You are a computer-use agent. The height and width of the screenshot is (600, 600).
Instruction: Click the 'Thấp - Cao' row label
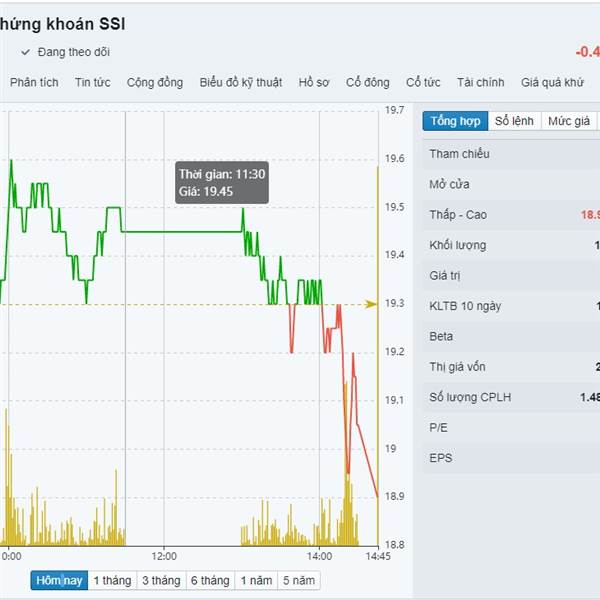point(458,215)
